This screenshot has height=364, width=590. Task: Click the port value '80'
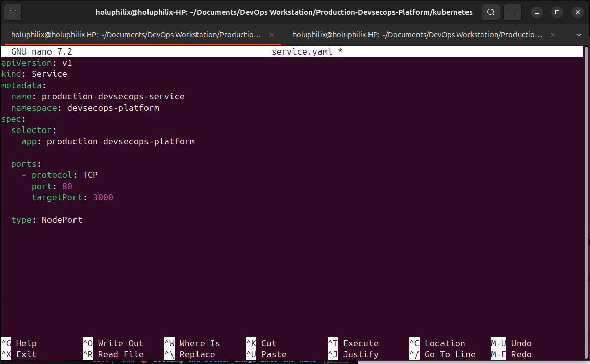[67, 186]
